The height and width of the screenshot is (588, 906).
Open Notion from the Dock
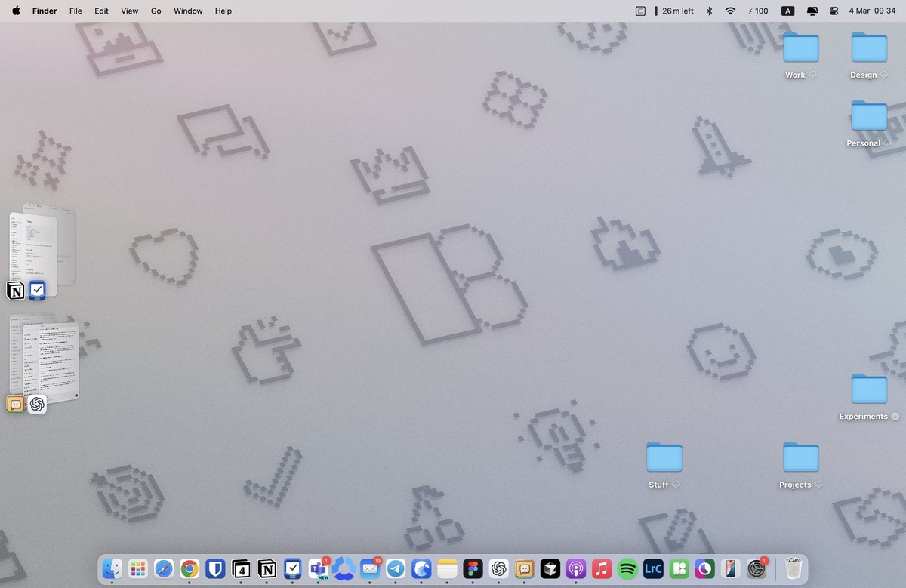pyautogui.click(x=267, y=568)
